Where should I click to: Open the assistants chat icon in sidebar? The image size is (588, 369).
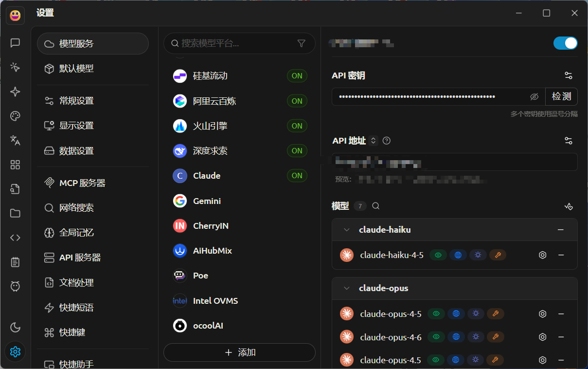click(x=15, y=43)
